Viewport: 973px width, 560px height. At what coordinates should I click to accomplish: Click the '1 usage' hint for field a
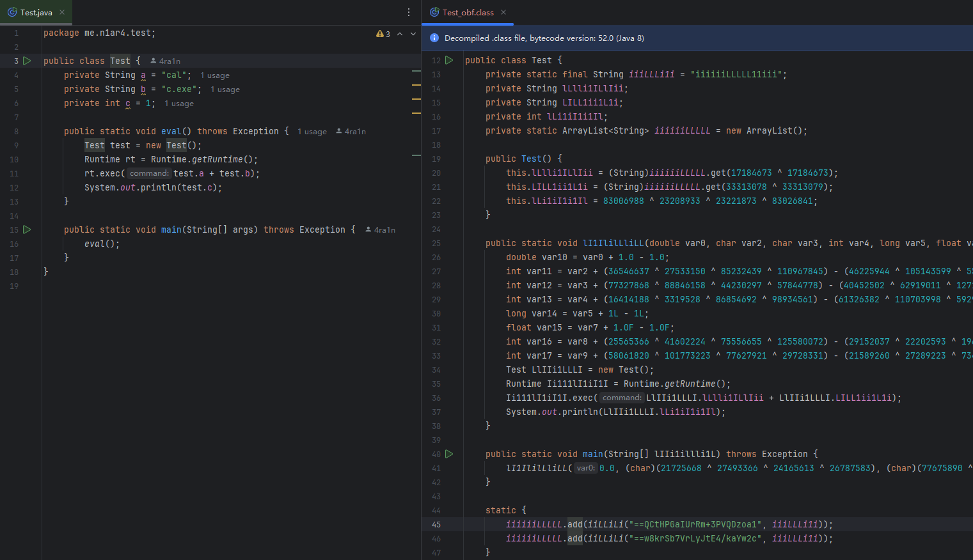215,75
